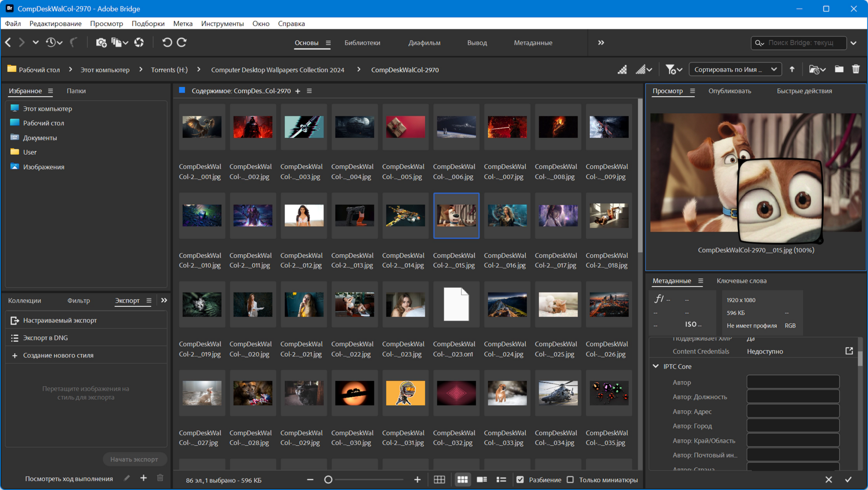Switch to list view icon
Image resolution: width=868 pixels, height=490 pixels.
click(501, 479)
